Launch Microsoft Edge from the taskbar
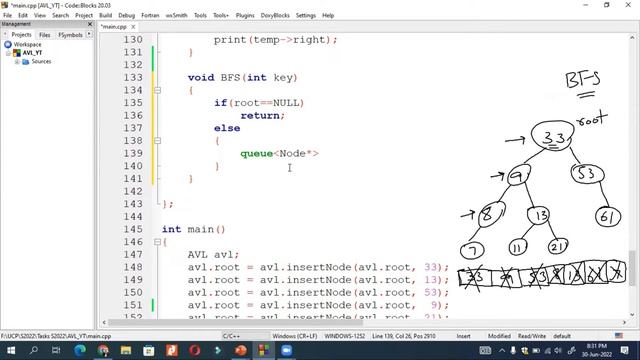Image resolution: width=640 pixels, height=360 pixels. 80,350
